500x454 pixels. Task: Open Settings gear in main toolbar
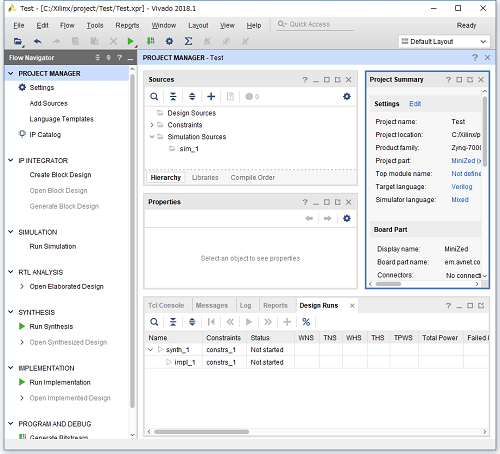point(169,41)
